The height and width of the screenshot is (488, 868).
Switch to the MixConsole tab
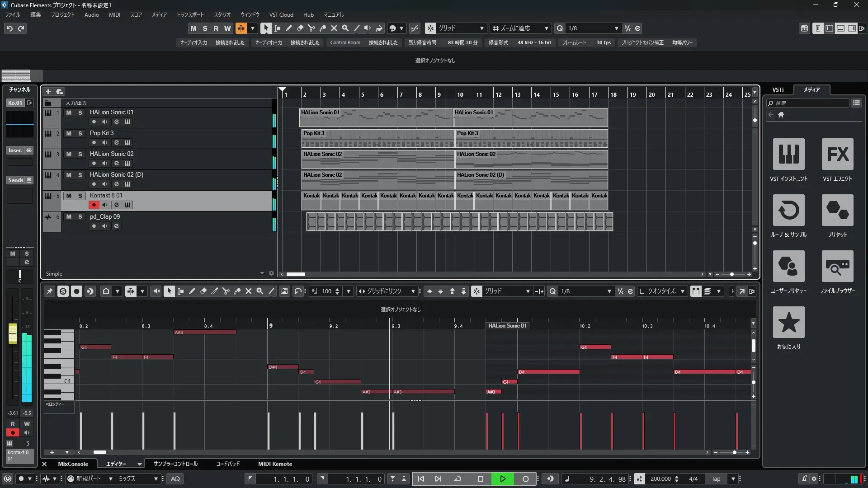73,464
